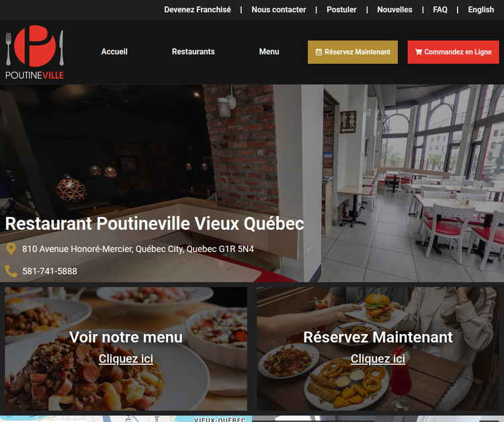504x422 pixels.
Task: Click the Réservez Maintenant food photo tile
Action: [378, 349]
